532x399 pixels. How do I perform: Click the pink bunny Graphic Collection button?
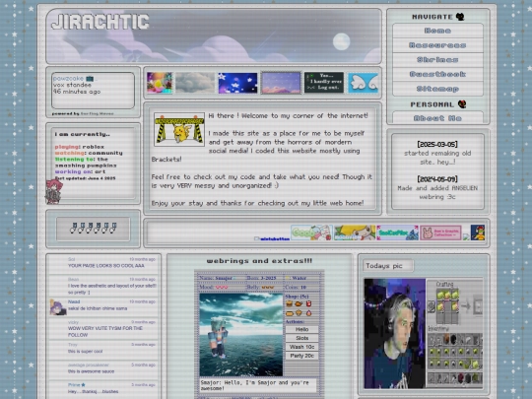440,233
